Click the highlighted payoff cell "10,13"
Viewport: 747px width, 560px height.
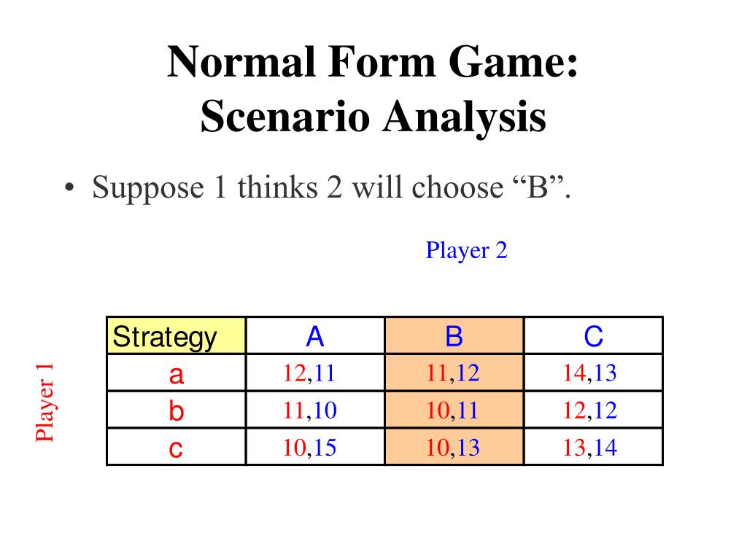(x=454, y=448)
